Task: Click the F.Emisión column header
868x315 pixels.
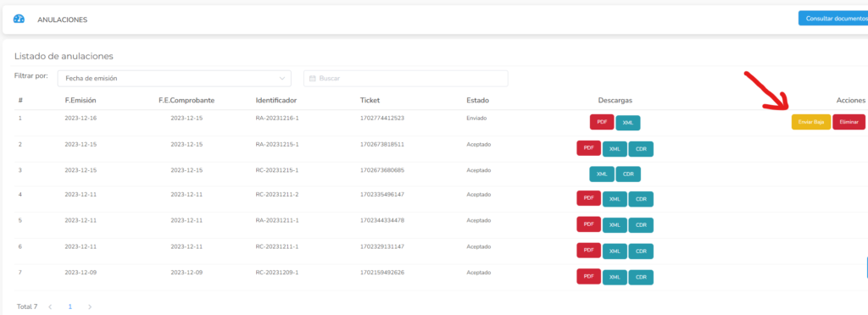Action: (x=81, y=101)
